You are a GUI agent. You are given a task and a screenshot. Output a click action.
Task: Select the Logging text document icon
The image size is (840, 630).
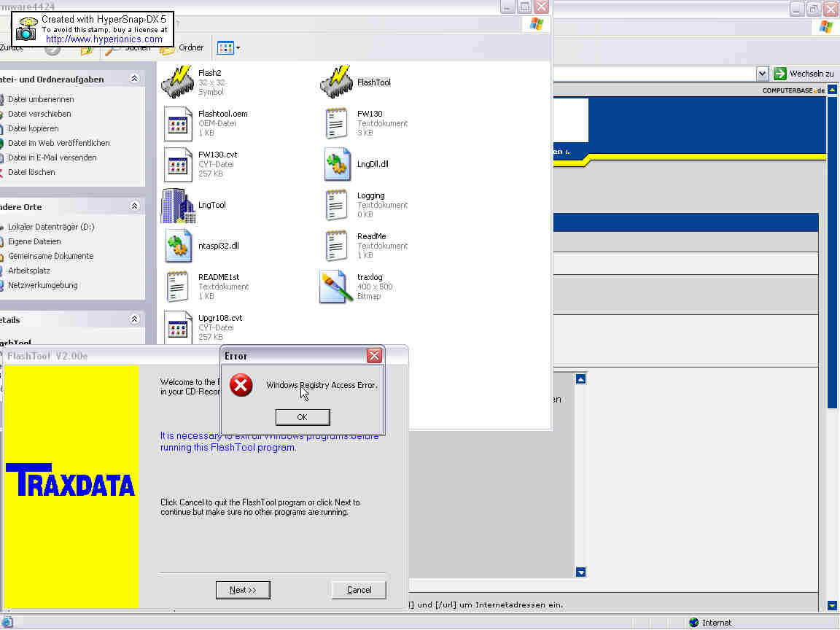click(336, 205)
